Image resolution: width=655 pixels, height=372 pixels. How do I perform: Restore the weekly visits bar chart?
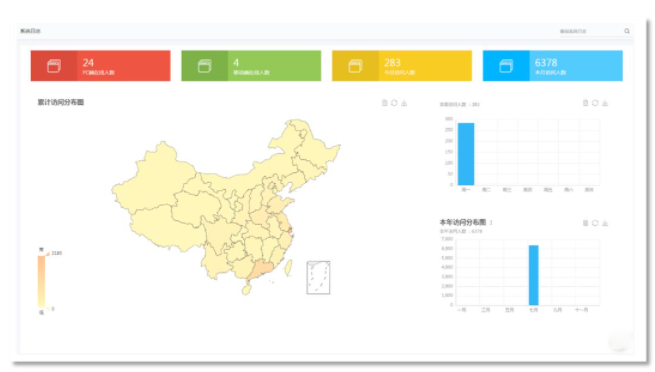595,103
